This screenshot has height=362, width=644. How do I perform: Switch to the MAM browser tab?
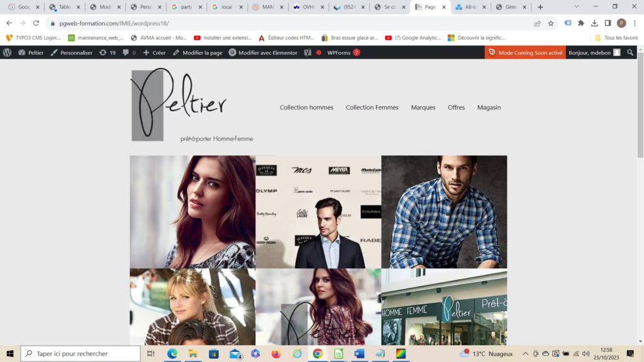(x=267, y=7)
